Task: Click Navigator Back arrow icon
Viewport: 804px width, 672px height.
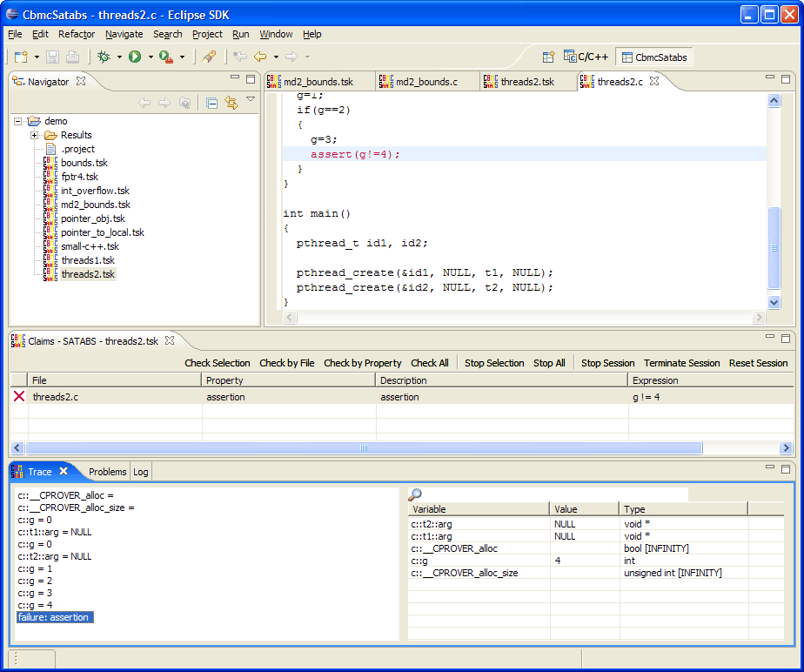Action: coord(144,103)
